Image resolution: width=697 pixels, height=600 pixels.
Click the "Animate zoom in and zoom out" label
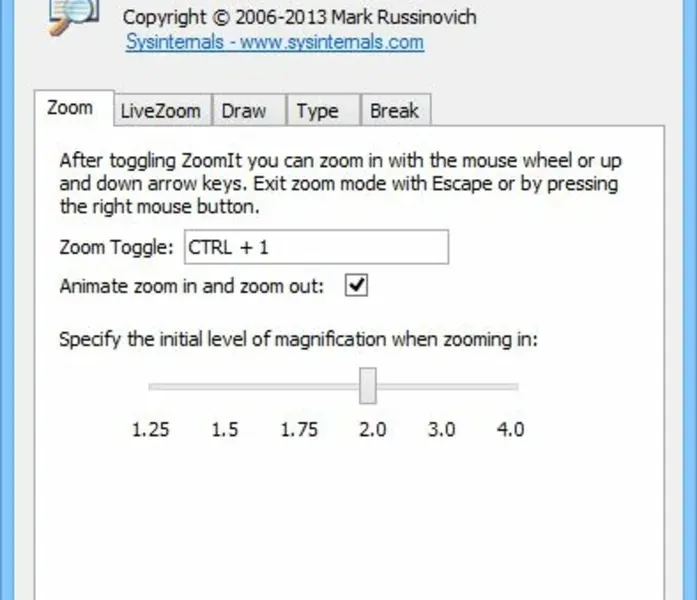192,286
